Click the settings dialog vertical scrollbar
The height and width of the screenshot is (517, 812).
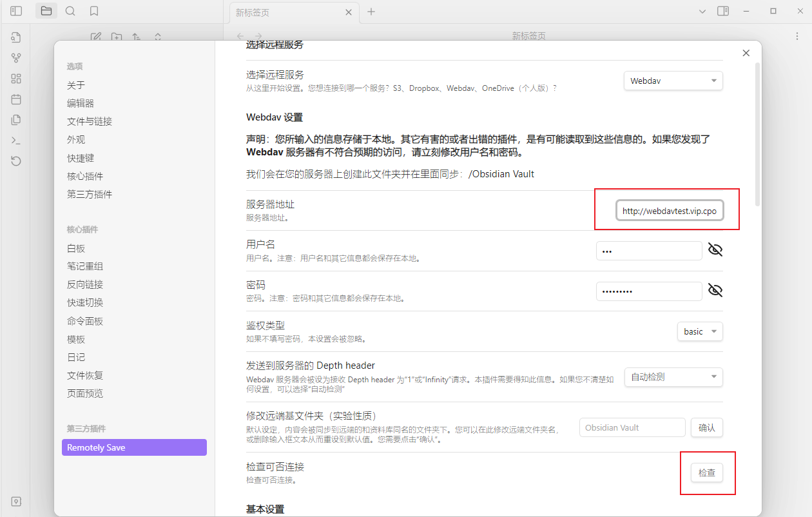[x=757, y=134]
